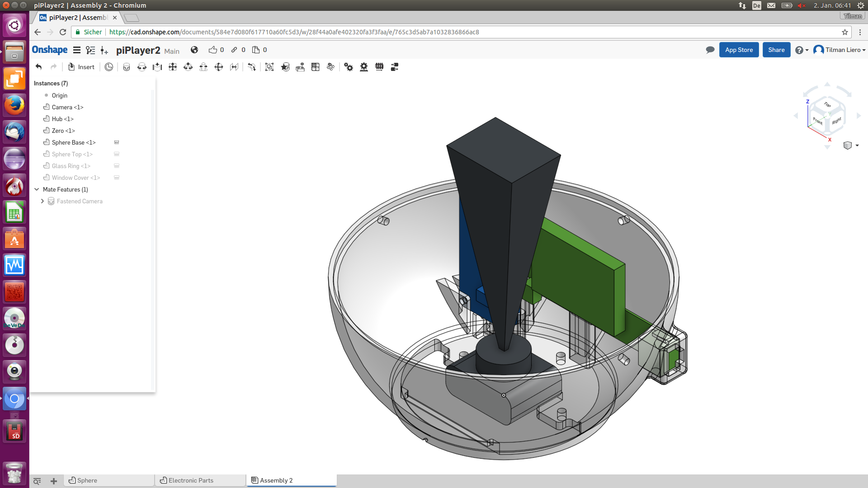Like the document with thumbs-up
This screenshot has width=868, height=488.
point(213,50)
